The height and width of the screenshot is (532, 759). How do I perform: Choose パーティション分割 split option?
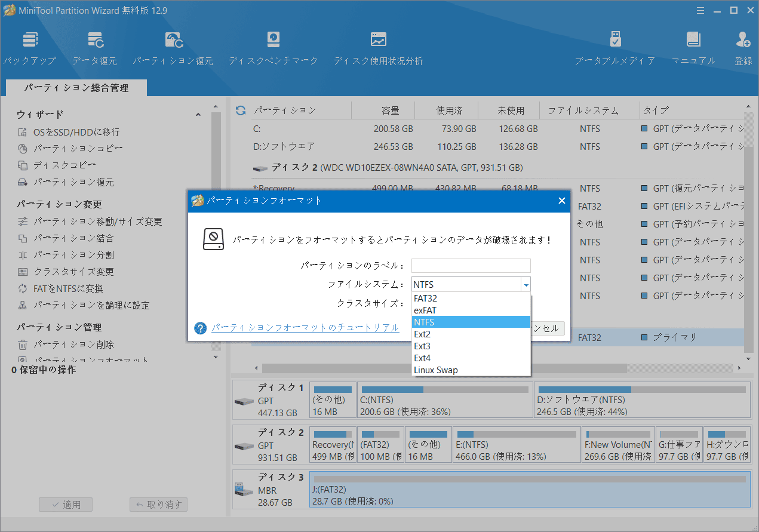tap(65, 255)
